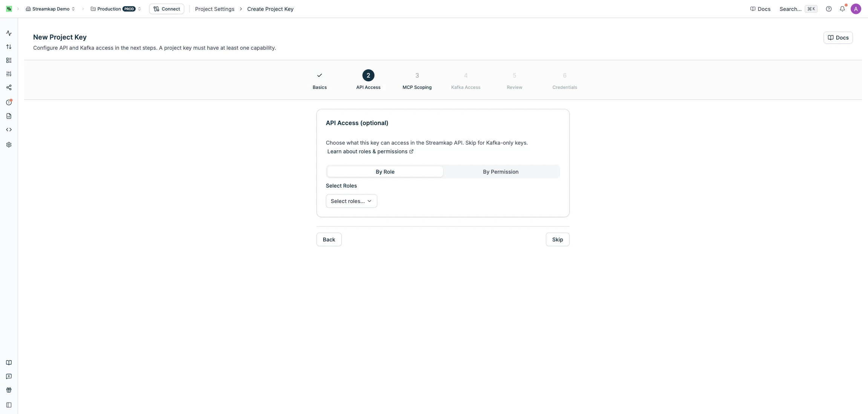
Task: Expand the Streamkap Demo workspace switcher
Action: click(x=50, y=9)
